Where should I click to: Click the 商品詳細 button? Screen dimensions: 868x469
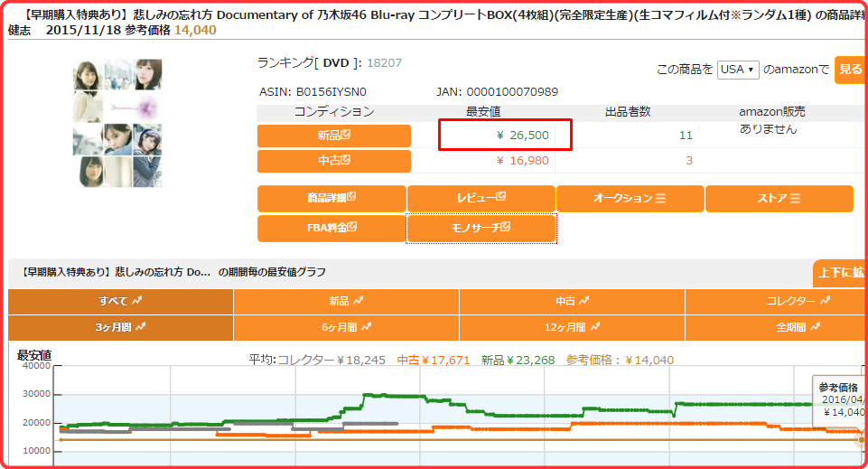(x=331, y=198)
